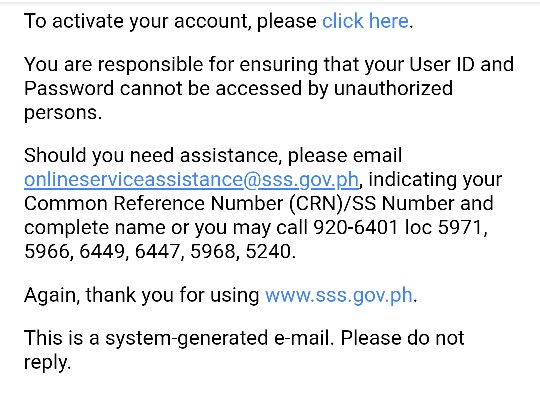Tap the 920-6401 phone number

pos(355,228)
